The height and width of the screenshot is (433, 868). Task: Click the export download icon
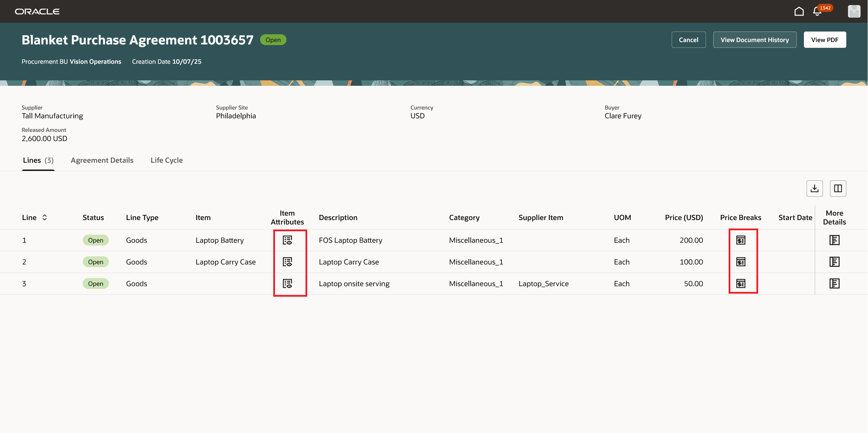point(814,189)
